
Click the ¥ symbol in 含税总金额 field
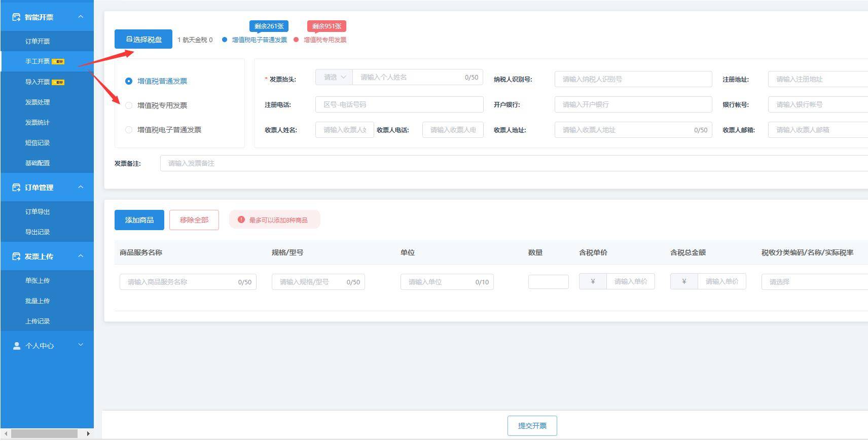pyautogui.click(x=684, y=281)
